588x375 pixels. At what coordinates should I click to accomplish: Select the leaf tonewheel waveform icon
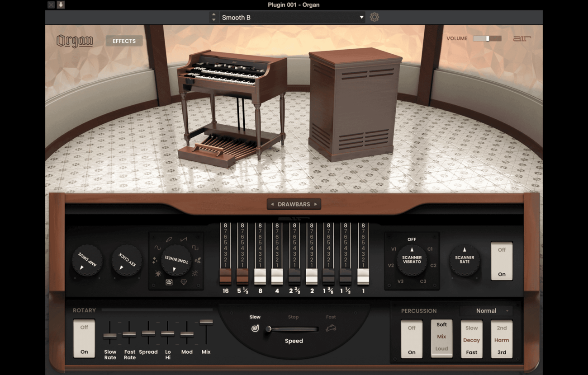[169, 239]
